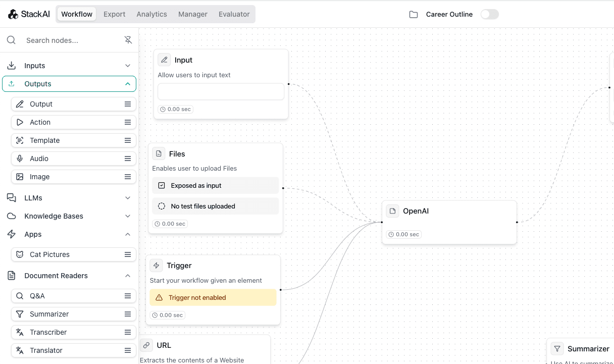Toggle the Career Outline switch

coord(489,14)
